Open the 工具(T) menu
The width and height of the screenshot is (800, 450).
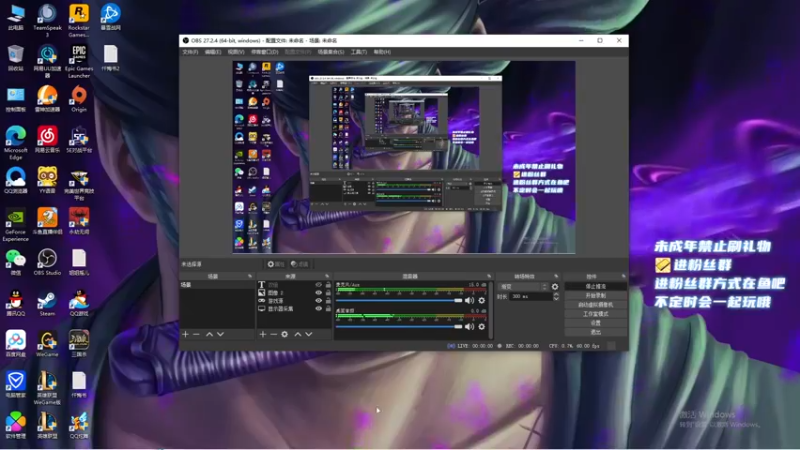(x=359, y=52)
